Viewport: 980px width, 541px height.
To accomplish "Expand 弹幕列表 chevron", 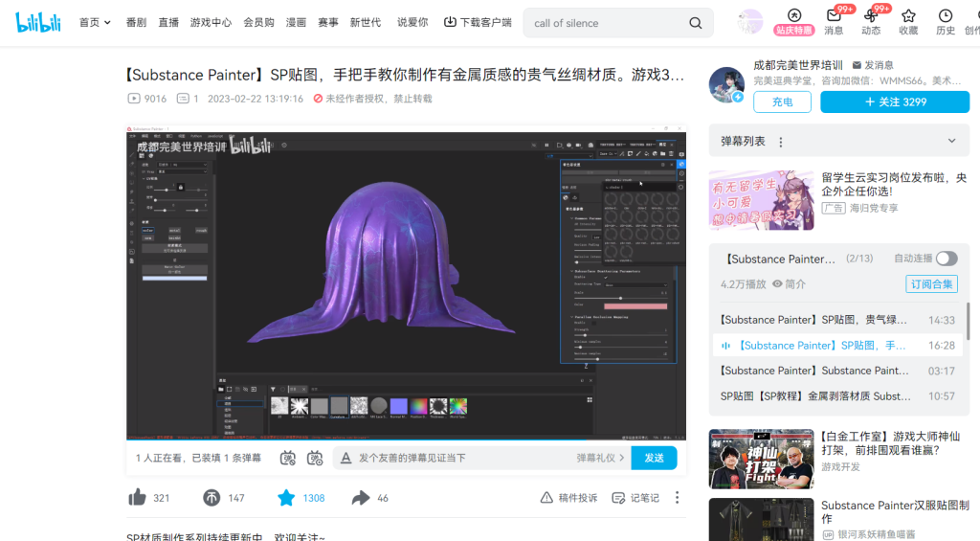I will point(952,142).
